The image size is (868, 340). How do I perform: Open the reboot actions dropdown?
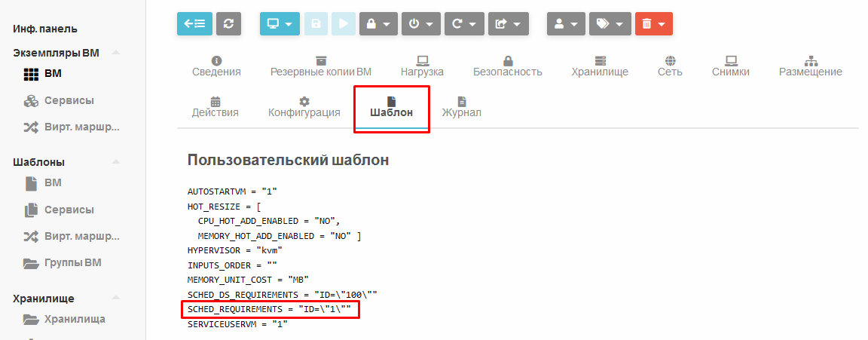(464, 24)
